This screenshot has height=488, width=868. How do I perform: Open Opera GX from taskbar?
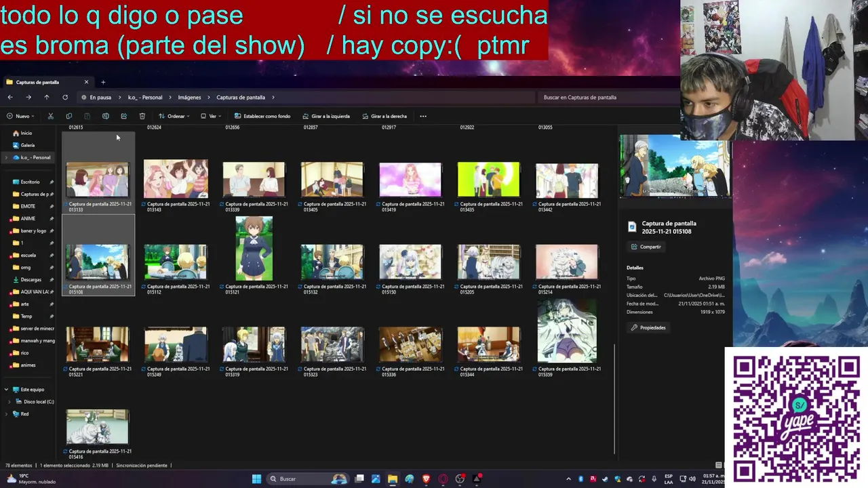(443, 479)
